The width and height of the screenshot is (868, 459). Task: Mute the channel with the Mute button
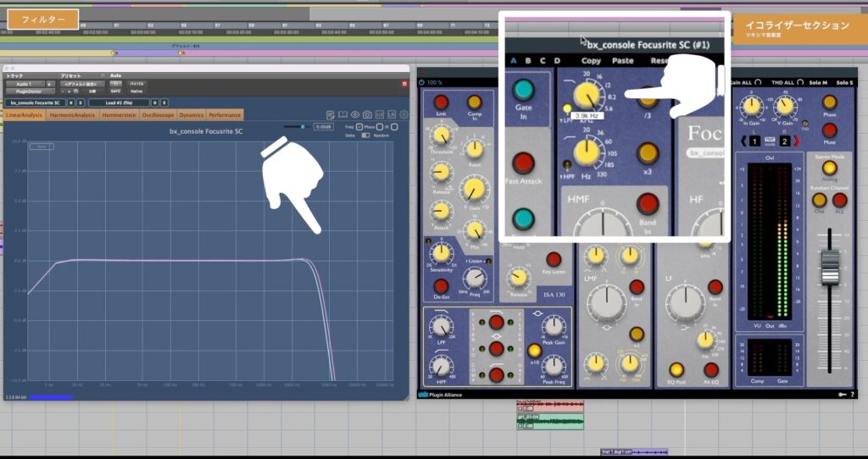[829, 130]
